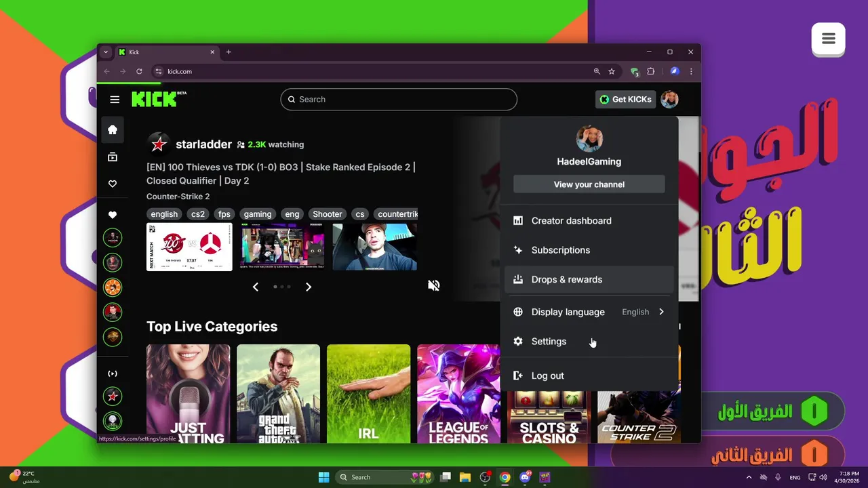Show next featured stream with right arrow
The height and width of the screenshot is (488, 868).
(309, 287)
